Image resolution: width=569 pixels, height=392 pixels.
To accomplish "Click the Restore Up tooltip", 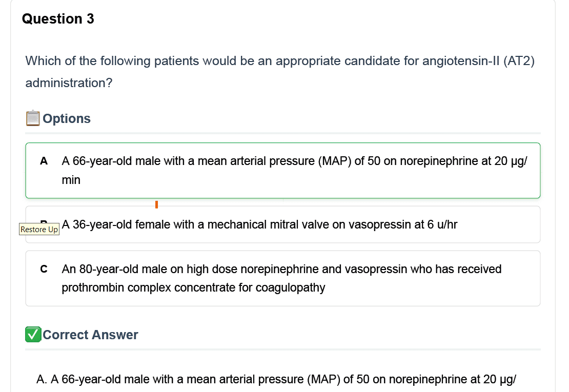I will tap(39, 230).
